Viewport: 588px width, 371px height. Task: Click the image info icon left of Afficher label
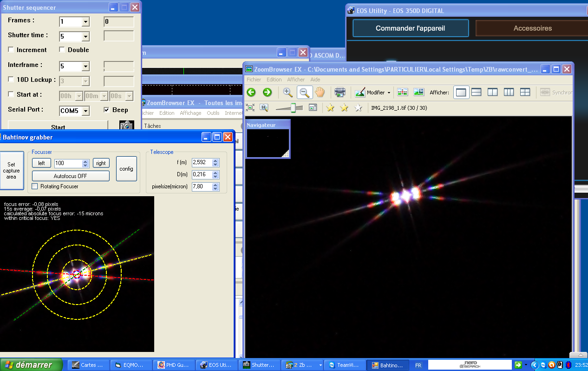click(419, 92)
